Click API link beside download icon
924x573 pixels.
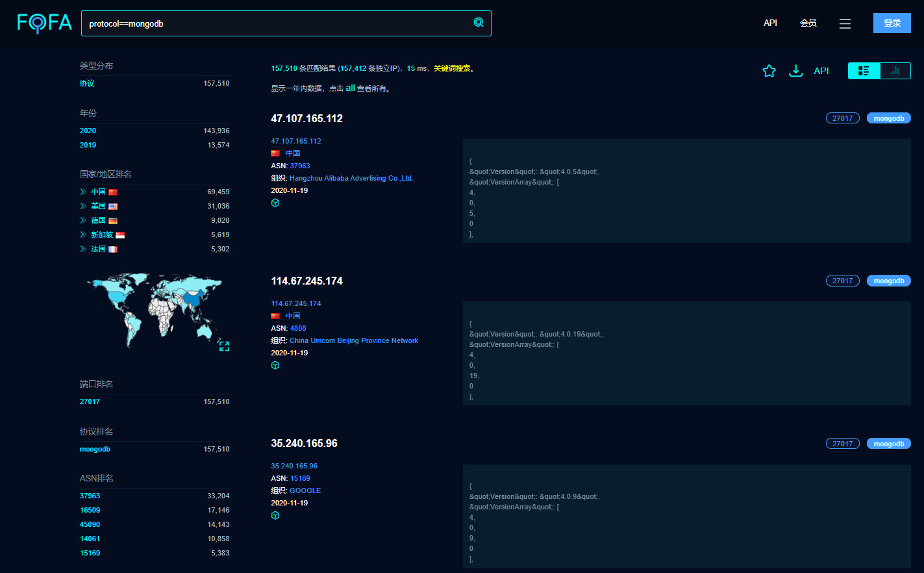click(821, 71)
